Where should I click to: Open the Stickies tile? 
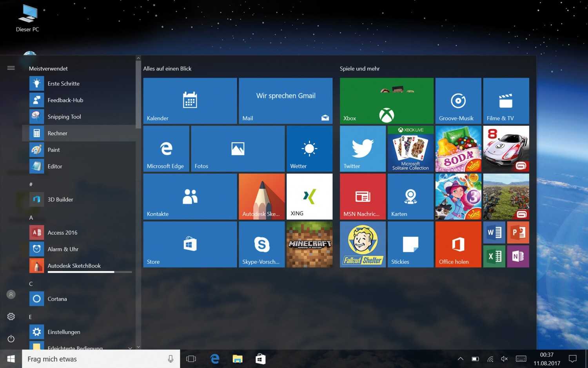pos(410,244)
